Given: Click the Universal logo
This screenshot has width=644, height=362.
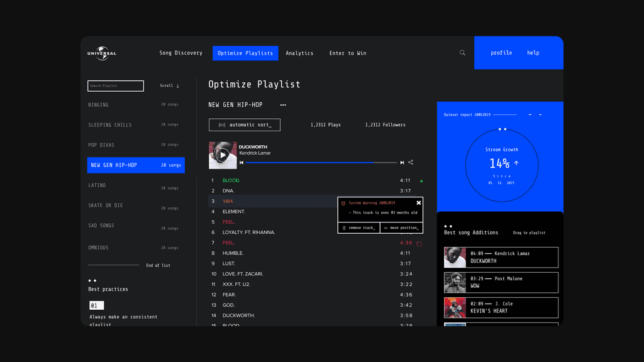Looking at the screenshot, I should (x=102, y=53).
